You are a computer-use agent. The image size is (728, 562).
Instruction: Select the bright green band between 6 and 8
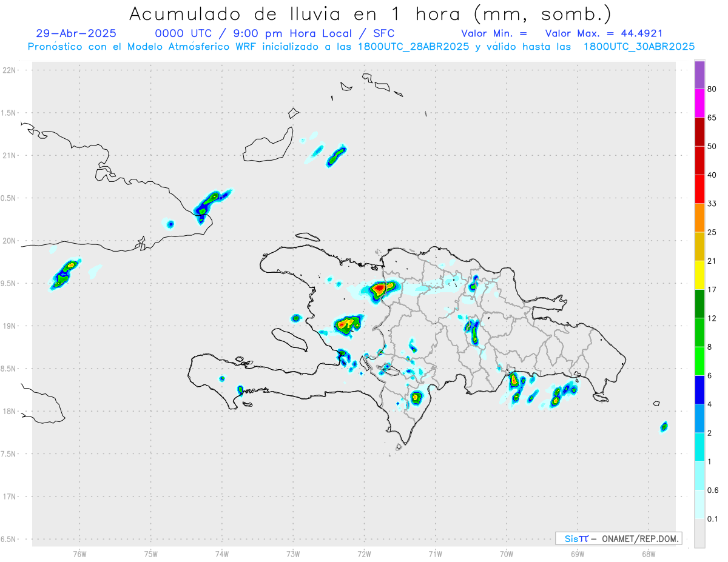tap(699, 361)
